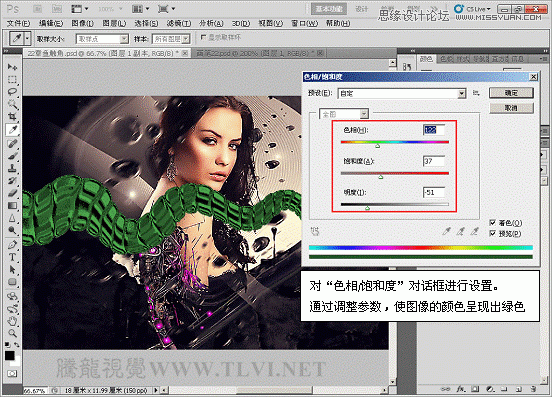Click the new adjustment layer icon
This screenshot has height=397, width=552.
tap(490, 389)
